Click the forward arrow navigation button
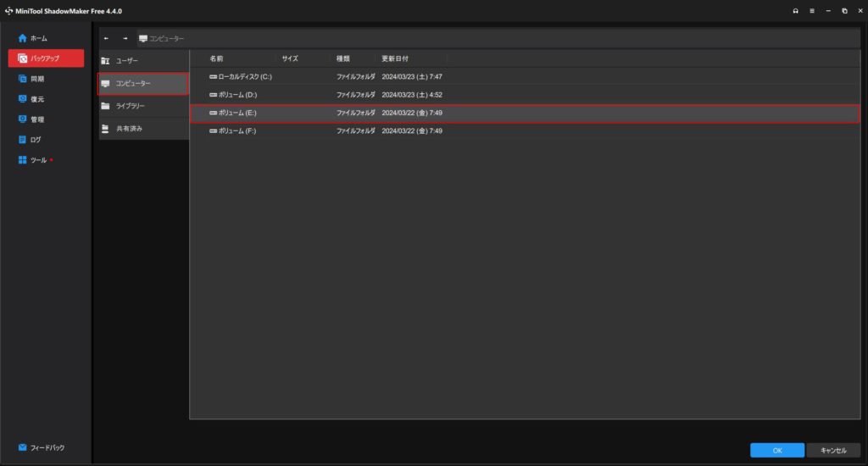 coord(125,38)
